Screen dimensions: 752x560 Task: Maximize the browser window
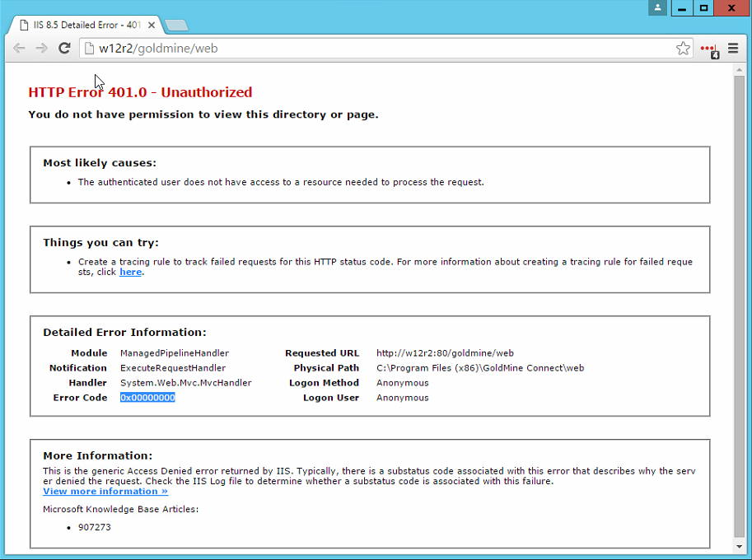coord(704,8)
